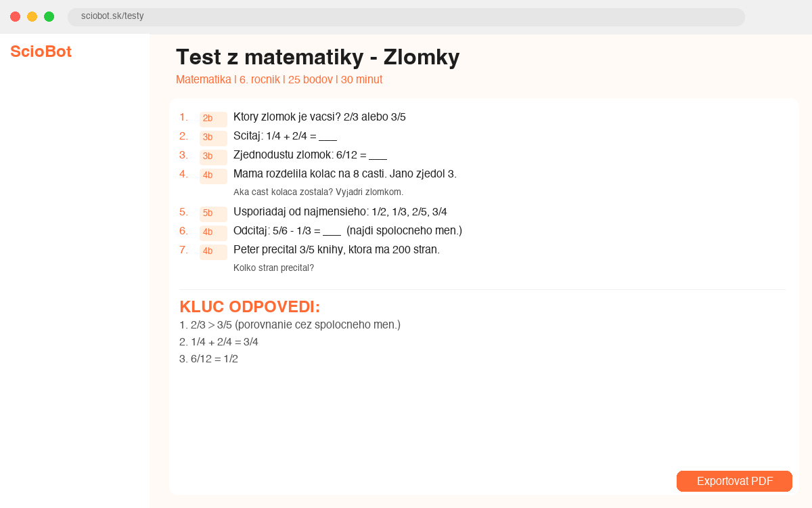Open the test title Test z matematiky - Zlomky
The width and height of the screenshot is (812, 508).
click(x=317, y=58)
